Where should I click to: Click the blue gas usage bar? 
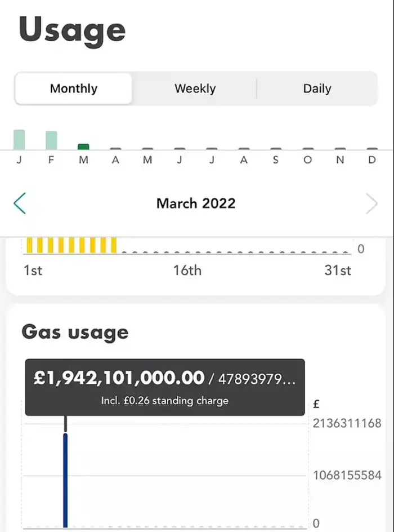coord(66,479)
